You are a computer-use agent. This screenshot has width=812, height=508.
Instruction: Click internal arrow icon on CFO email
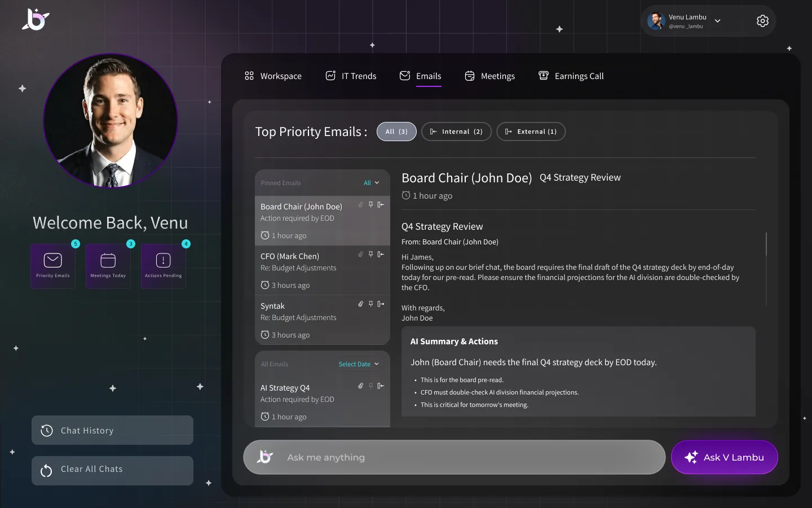(x=381, y=254)
